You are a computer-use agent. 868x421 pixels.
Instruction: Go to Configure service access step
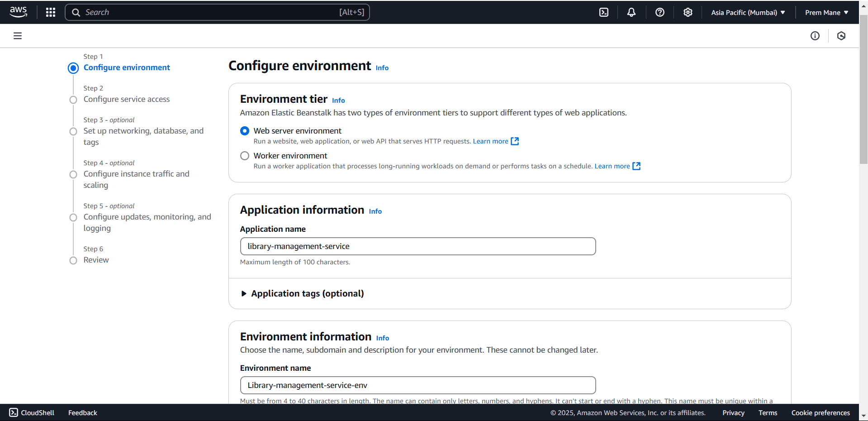click(127, 99)
